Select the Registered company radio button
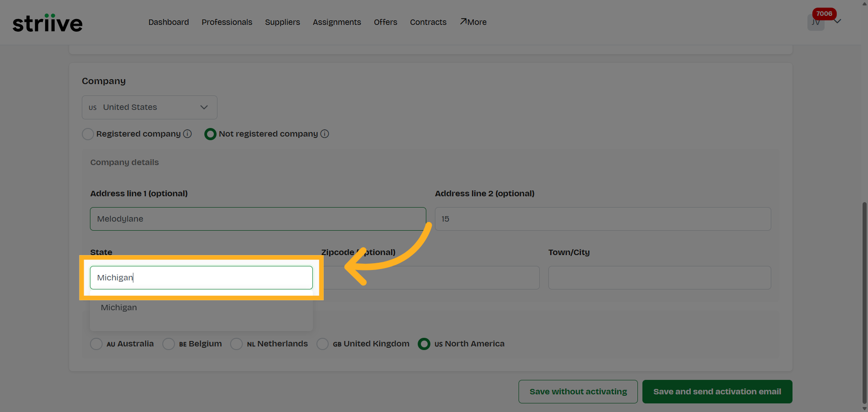Screen dimensions: 868x412 coord(88,134)
